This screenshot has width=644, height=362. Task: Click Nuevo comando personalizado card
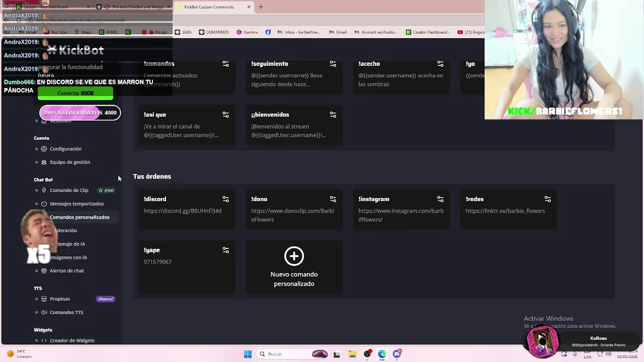pos(294,267)
